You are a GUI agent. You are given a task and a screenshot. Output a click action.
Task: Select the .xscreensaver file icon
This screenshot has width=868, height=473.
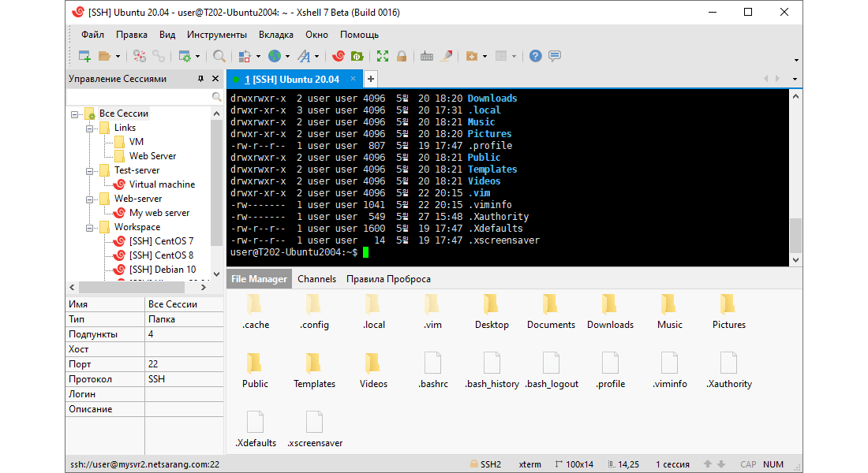pyautogui.click(x=314, y=422)
